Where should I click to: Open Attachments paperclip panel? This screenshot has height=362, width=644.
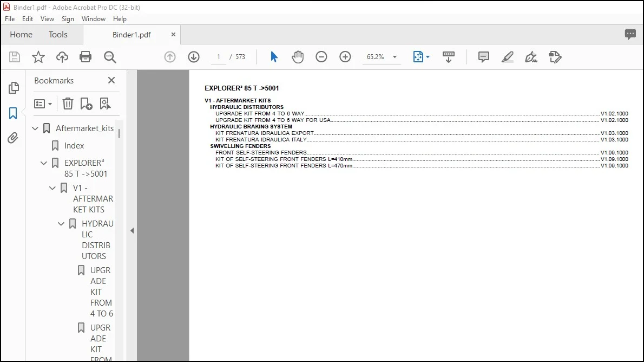(x=13, y=138)
